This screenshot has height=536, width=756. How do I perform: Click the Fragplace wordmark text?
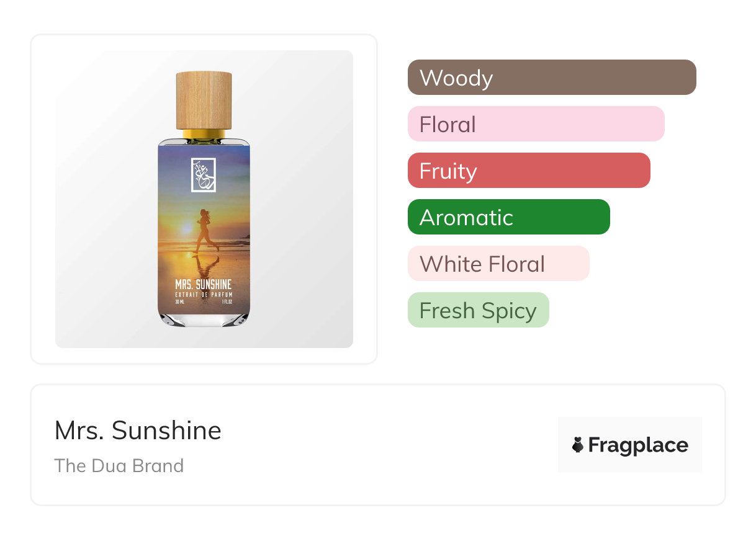coord(638,445)
